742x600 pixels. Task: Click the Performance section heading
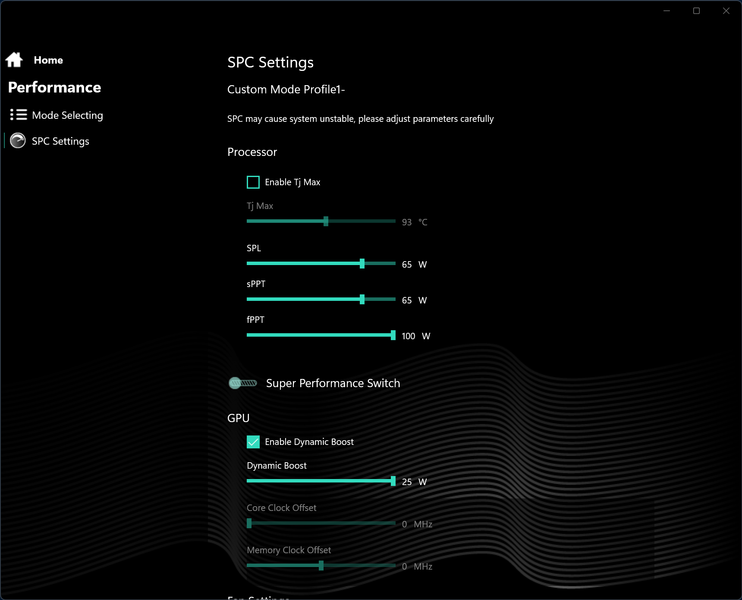pyautogui.click(x=54, y=88)
